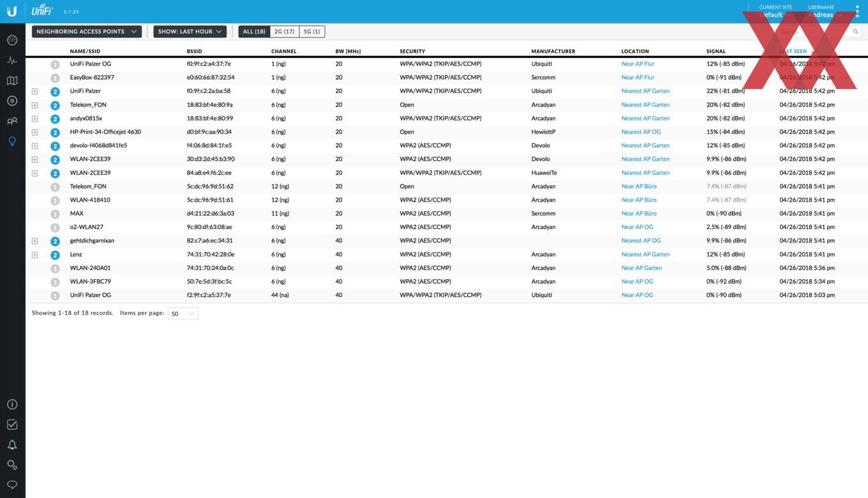Sort by LOCATION column
Viewport: 868px width, 498px height.
(x=635, y=51)
